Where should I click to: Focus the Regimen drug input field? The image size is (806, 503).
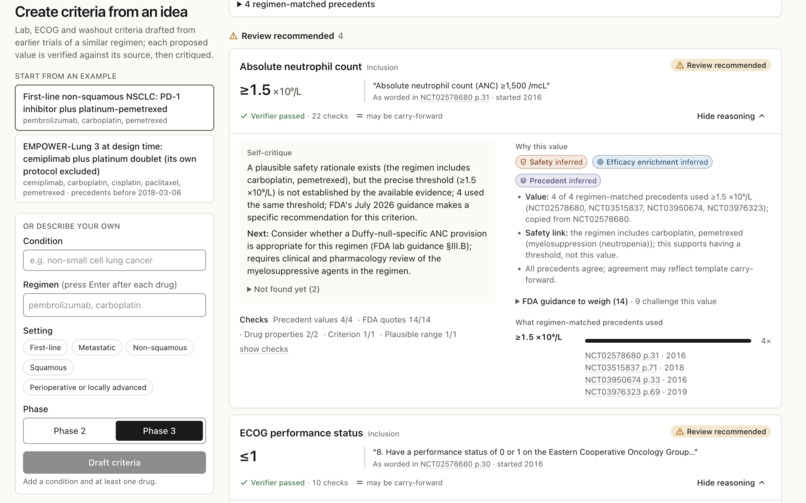tap(114, 305)
